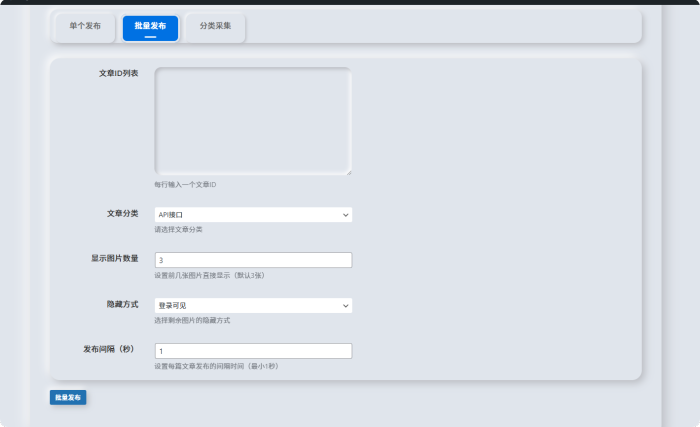The width and height of the screenshot is (700, 427).
Task: Click the hint text 每行输入一个文章ID
Action: point(185,185)
